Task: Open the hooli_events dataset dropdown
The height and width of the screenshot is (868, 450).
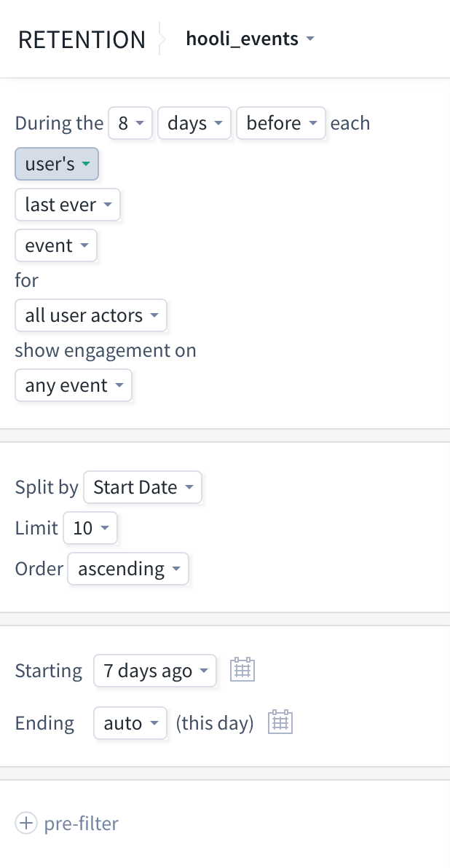Action: pyautogui.click(x=250, y=39)
